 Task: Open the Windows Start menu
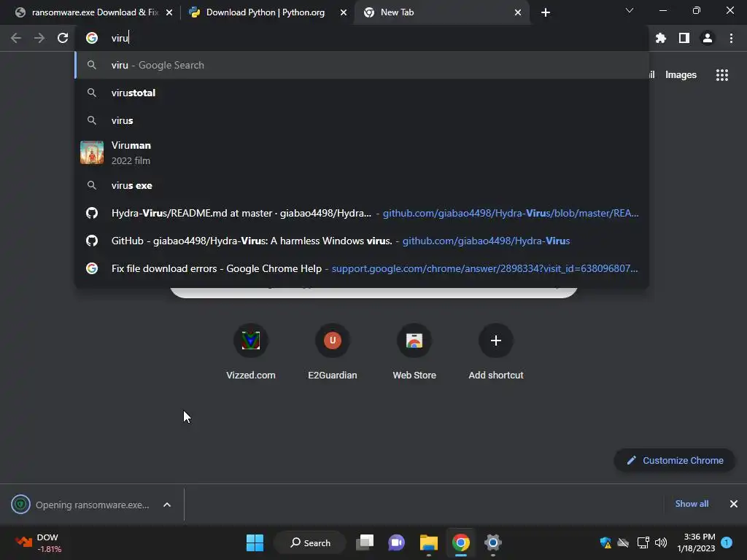(255, 542)
